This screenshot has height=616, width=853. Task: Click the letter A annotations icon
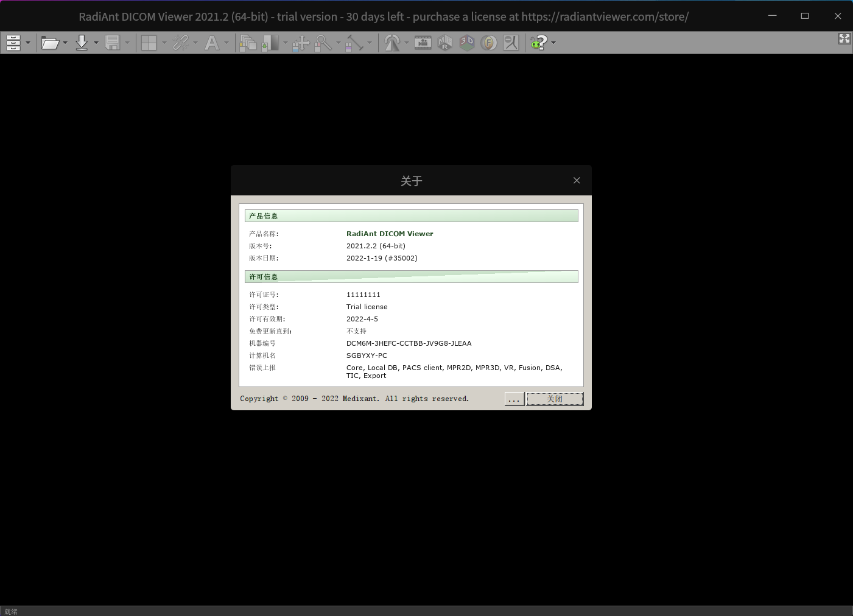[212, 43]
